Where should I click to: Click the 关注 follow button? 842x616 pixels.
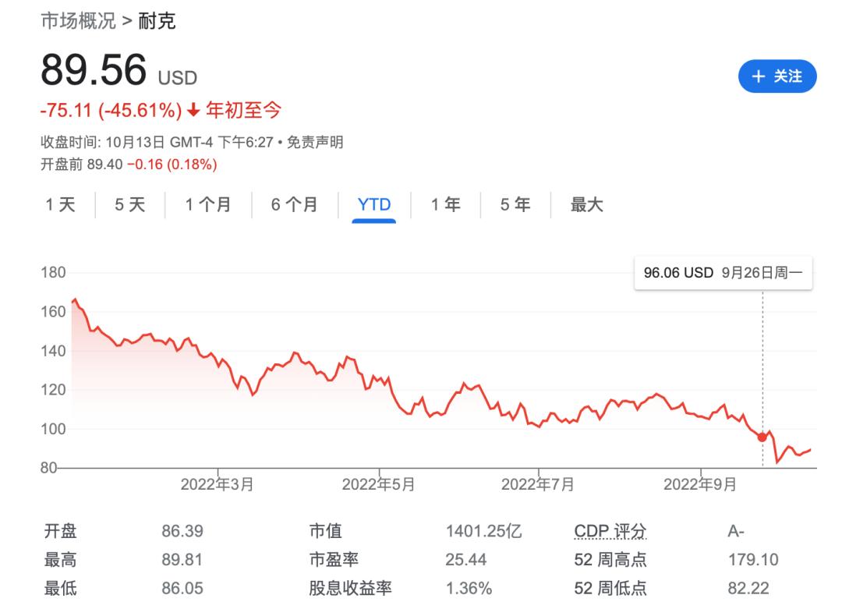click(x=777, y=76)
